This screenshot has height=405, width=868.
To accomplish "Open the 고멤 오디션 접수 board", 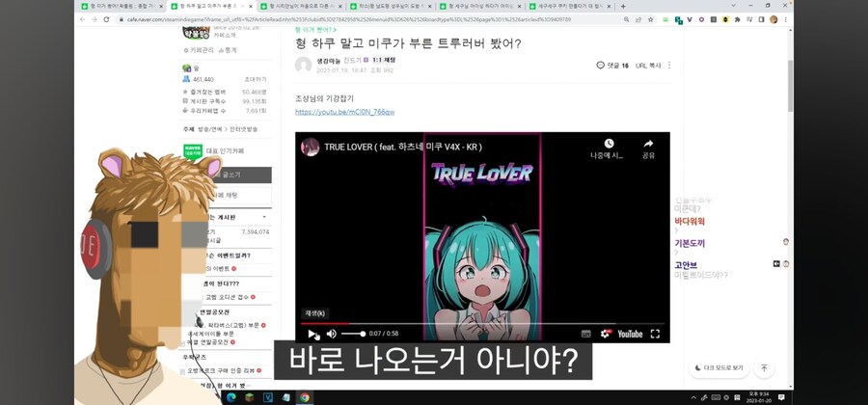I will pos(227,297).
